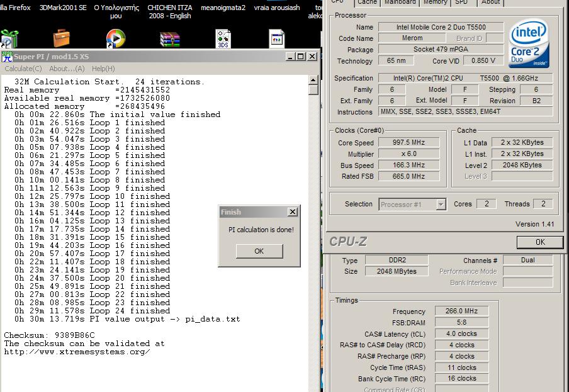Image resolution: width=569 pixels, height=392 pixels.
Task: Click the Intel Core 2 Duo logo
Action: [x=529, y=44]
